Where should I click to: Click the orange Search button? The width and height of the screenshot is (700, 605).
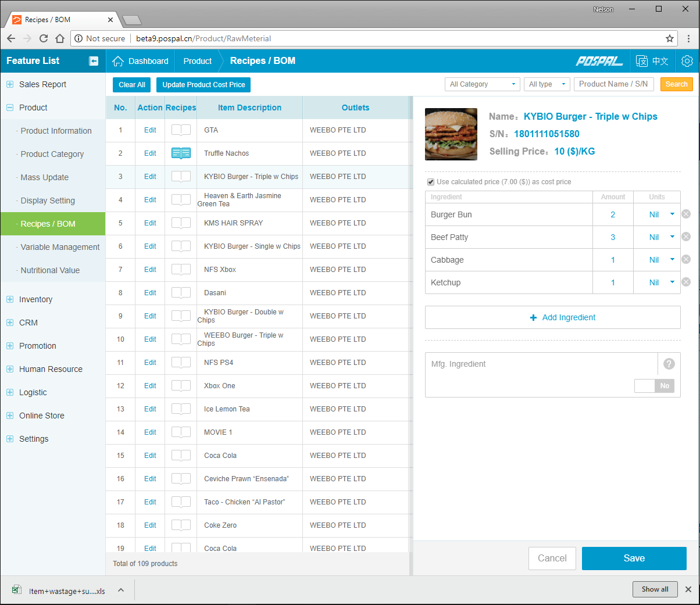[x=677, y=84]
